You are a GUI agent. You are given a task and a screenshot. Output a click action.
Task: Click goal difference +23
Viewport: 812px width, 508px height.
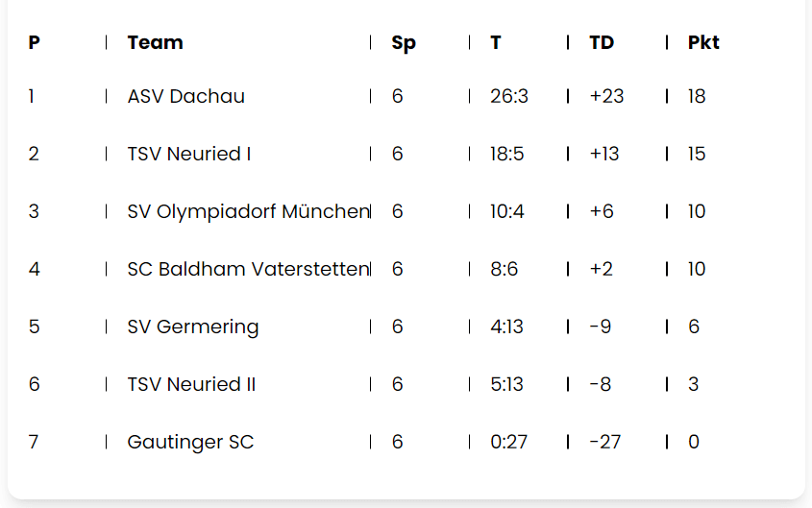click(606, 96)
